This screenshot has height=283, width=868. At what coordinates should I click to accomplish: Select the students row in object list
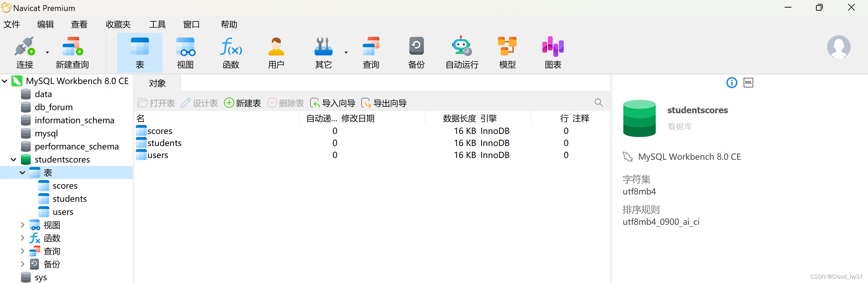(372, 143)
